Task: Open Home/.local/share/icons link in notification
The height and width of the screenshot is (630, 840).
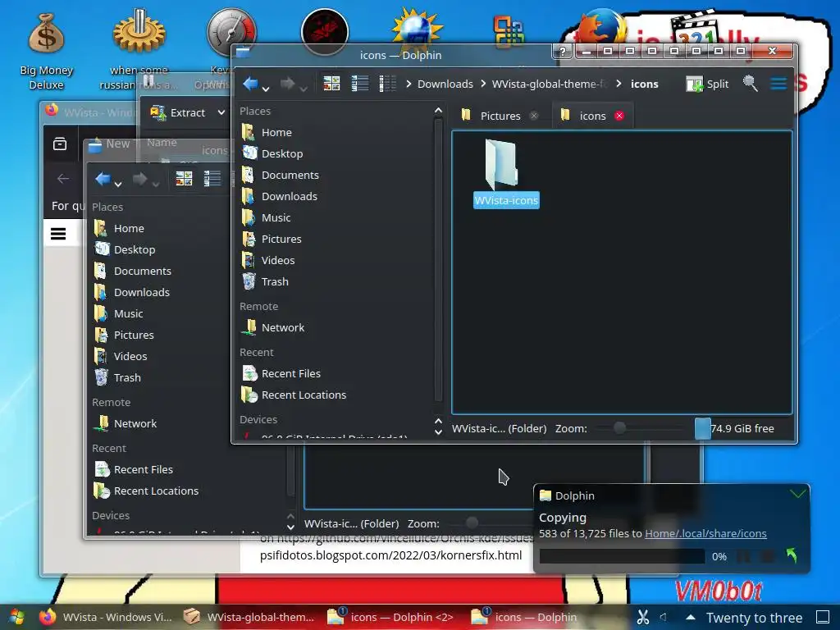Action: (x=705, y=533)
